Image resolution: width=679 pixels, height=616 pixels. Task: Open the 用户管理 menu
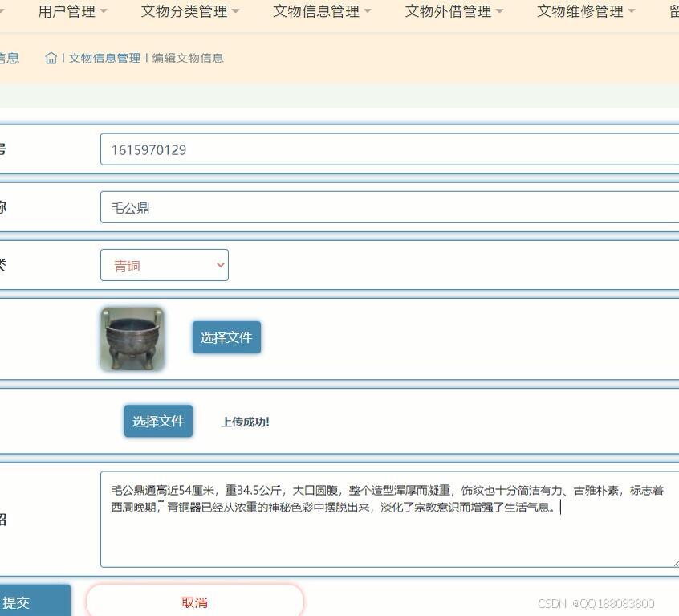click(x=68, y=12)
